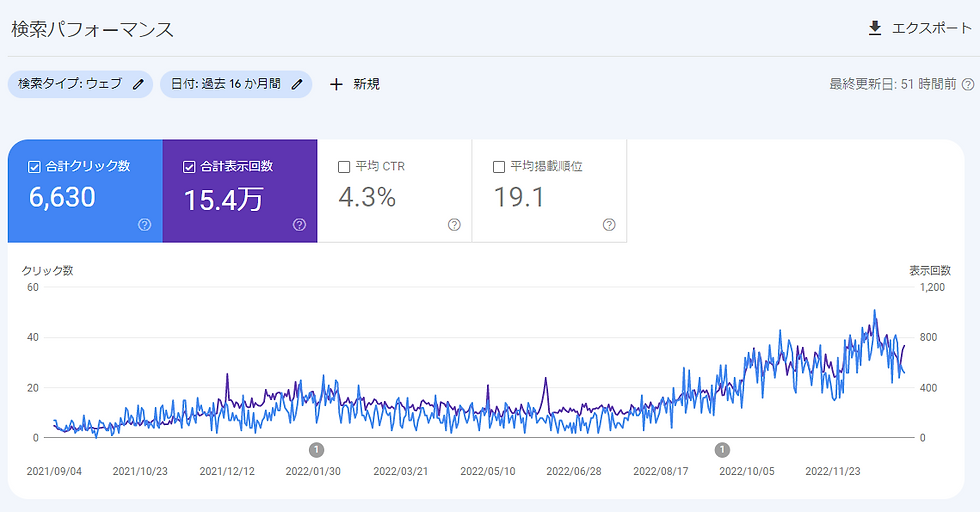Uncheck the 合計クリック数 checkbox
This screenshot has width=980, height=512.
[x=34, y=167]
